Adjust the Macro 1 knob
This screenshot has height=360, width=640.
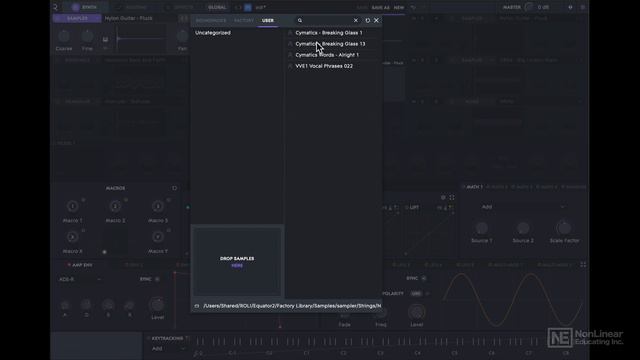click(x=73, y=207)
